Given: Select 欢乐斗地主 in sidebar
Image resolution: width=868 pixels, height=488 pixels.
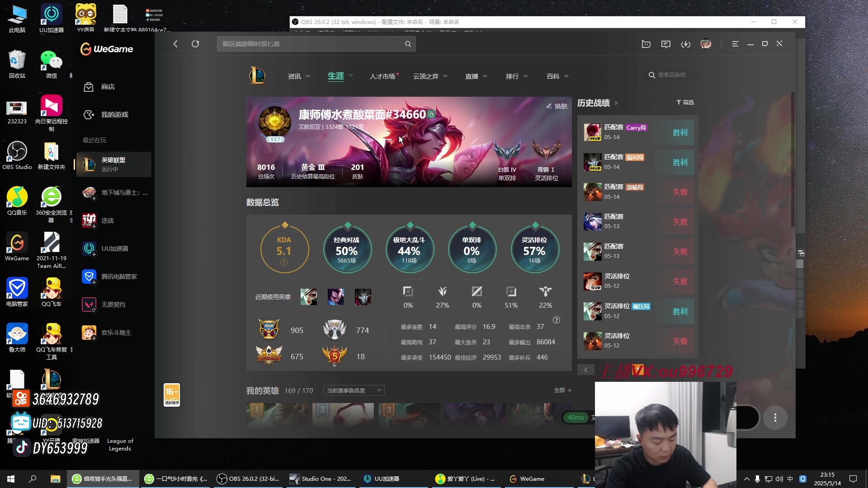Looking at the screenshot, I should (113, 333).
